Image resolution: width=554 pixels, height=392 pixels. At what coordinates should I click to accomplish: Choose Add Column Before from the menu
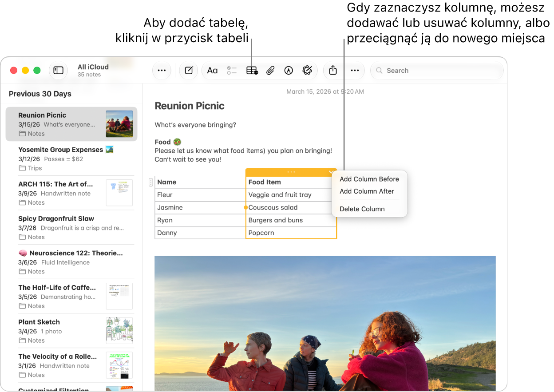[x=369, y=179]
